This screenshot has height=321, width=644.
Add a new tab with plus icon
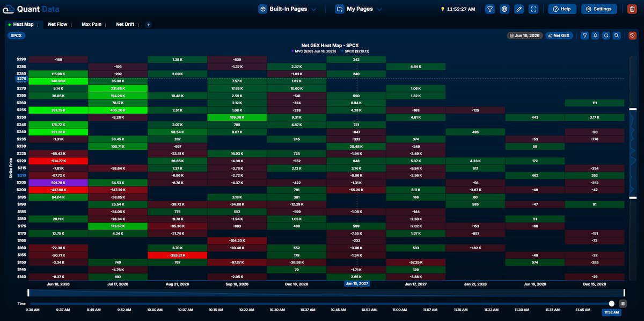tap(149, 25)
